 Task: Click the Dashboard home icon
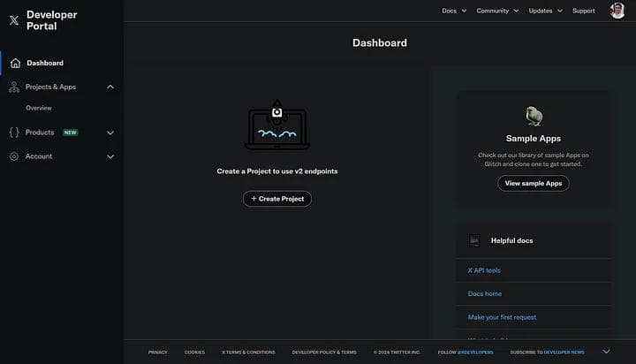[x=15, y=63]
